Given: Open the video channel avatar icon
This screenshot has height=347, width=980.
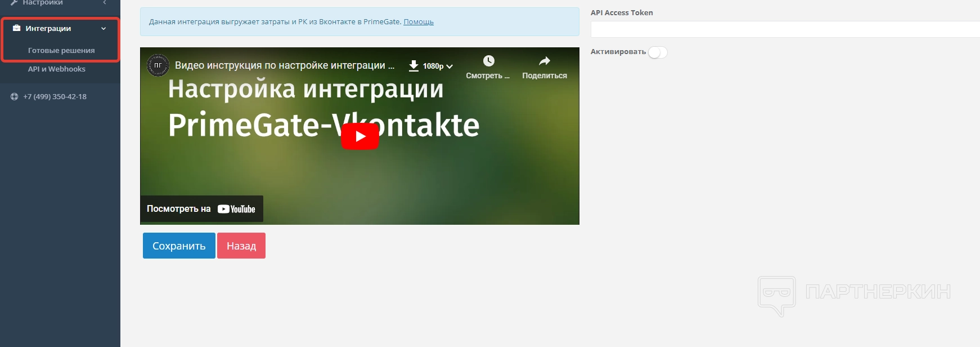Looking at the screenshot, I should tap(158, 65).
